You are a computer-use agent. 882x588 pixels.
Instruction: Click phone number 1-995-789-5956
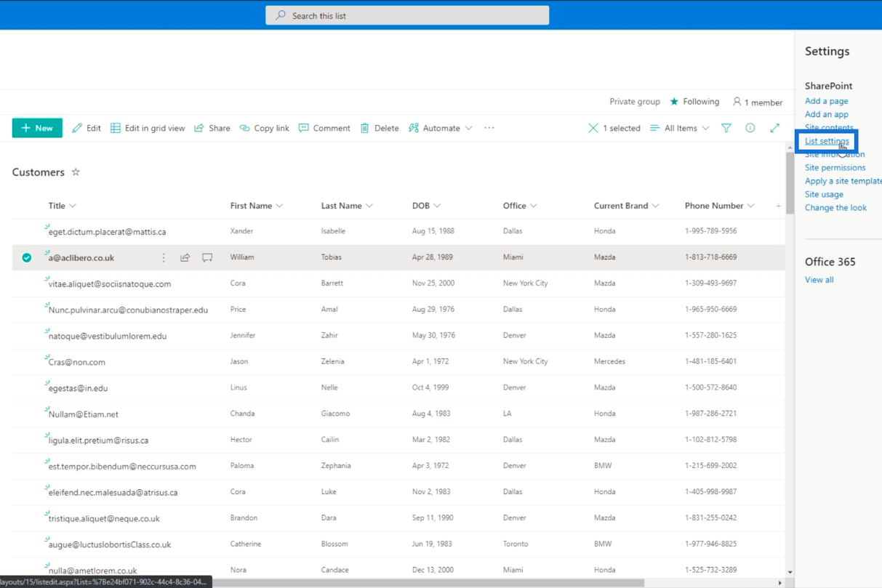[710, 231]
